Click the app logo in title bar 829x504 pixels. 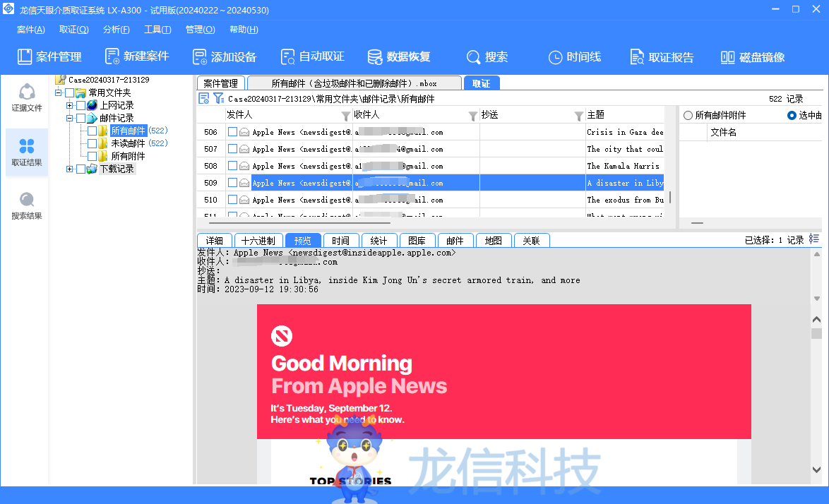coord(8,9)
